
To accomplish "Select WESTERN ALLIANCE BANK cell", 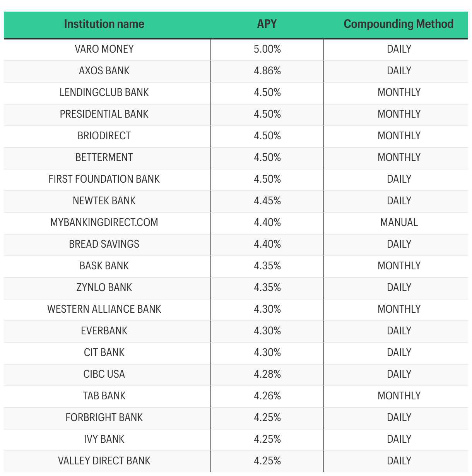I will 104,309.
